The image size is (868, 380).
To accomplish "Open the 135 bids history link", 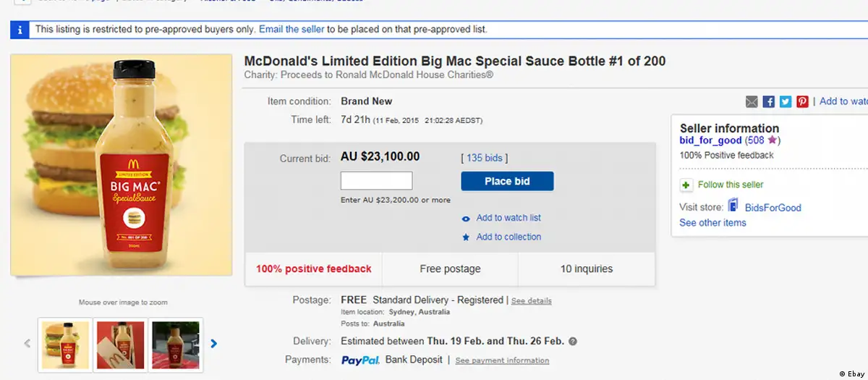I will coord(484,158).
